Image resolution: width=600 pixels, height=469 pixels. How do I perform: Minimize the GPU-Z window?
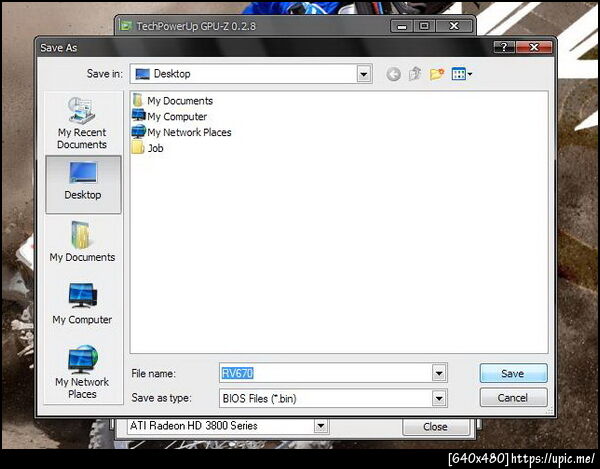point(401,26)
